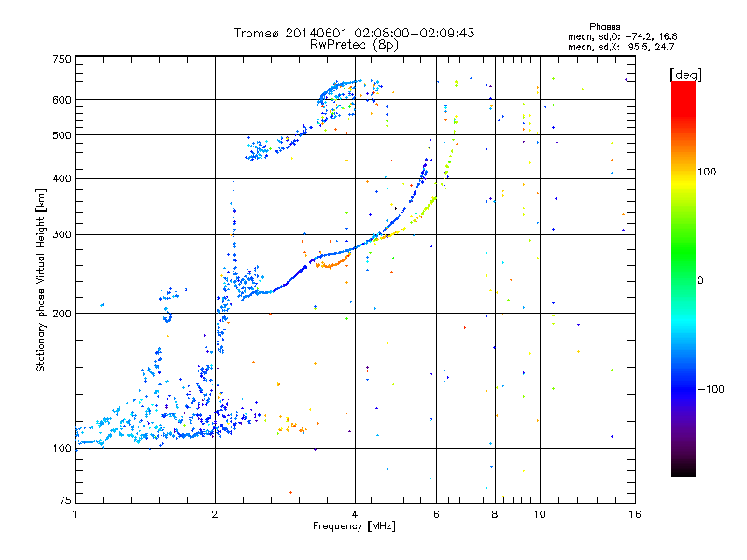This screenshot has height=560, width=747.
Task: Click the colorbar label "-100"
Action: pos(711,389)
